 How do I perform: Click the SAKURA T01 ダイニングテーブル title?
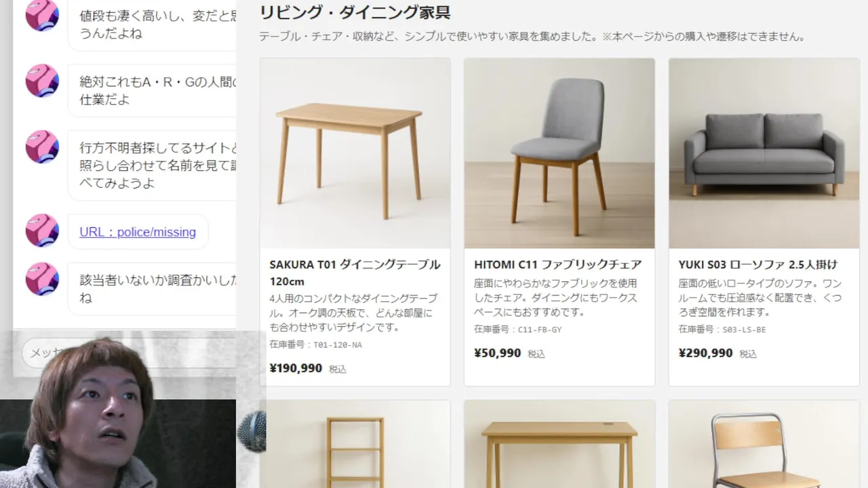(355, 272)
